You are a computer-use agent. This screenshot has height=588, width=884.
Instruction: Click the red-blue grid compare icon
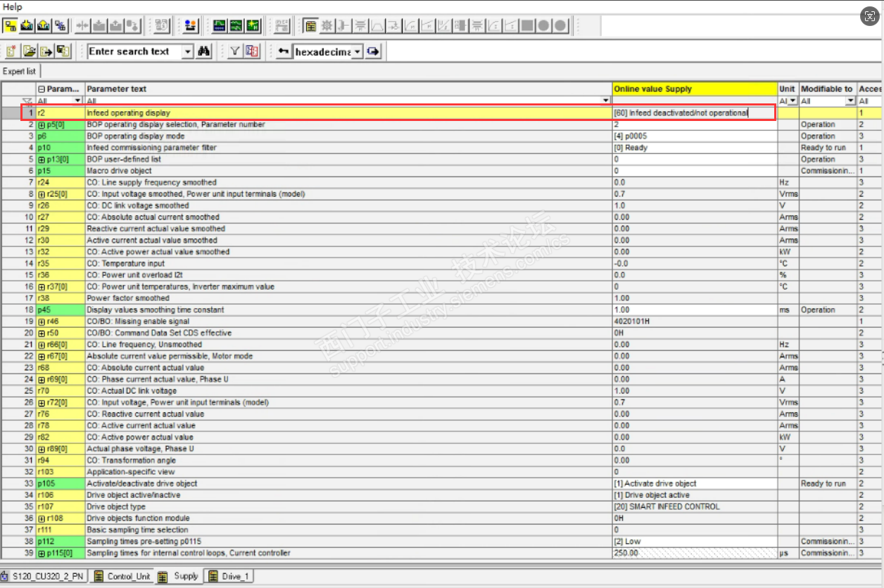click(x=252, y=51)
